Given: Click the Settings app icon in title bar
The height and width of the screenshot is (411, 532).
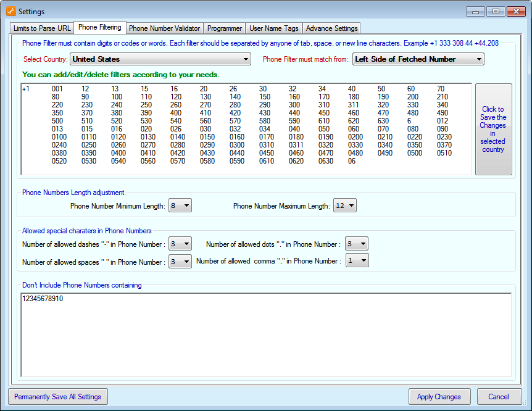Looking at the screenshot, I should point(10,11).
